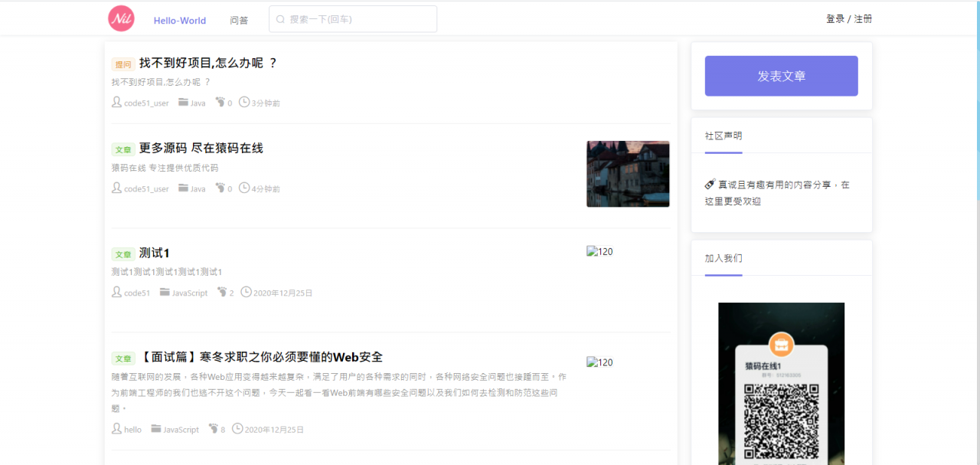This screenshot has height=465, width=980.
Task: Select Java category of 找不到好项目 post
Action: coord(198,103)
